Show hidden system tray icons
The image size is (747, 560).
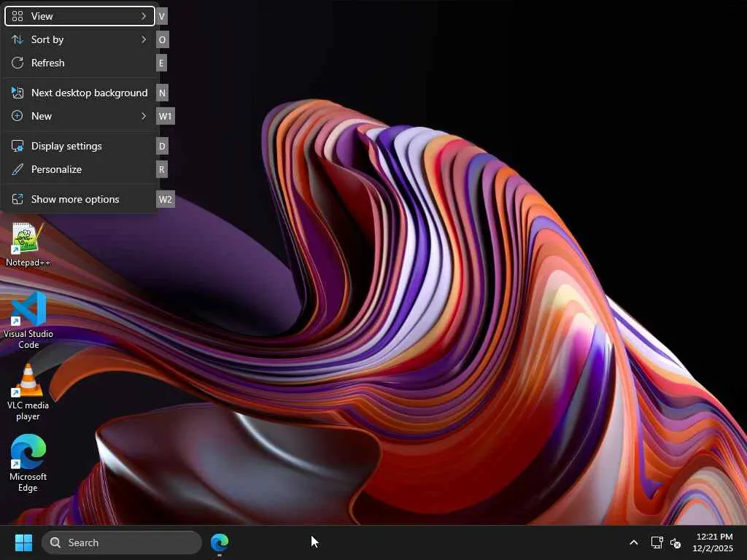(x=634, y=542)
